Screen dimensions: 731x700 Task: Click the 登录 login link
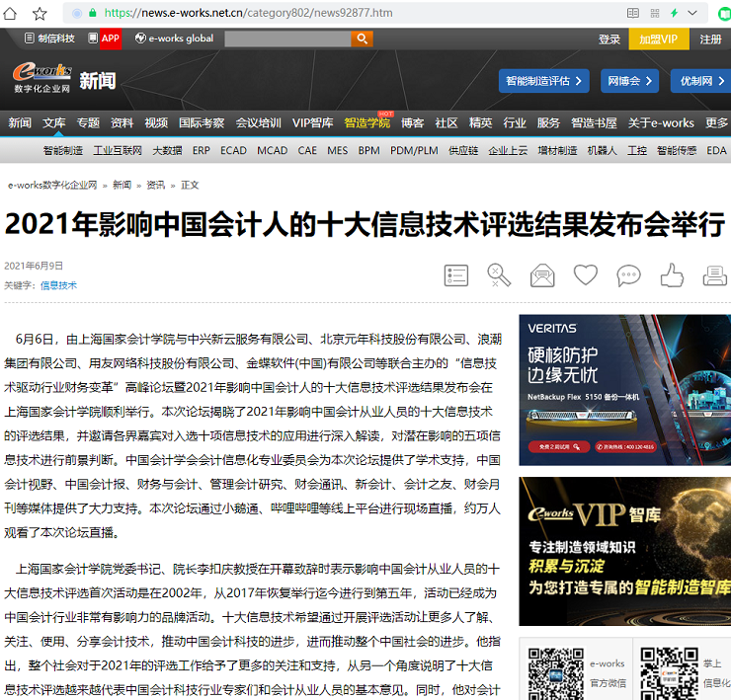609,39
